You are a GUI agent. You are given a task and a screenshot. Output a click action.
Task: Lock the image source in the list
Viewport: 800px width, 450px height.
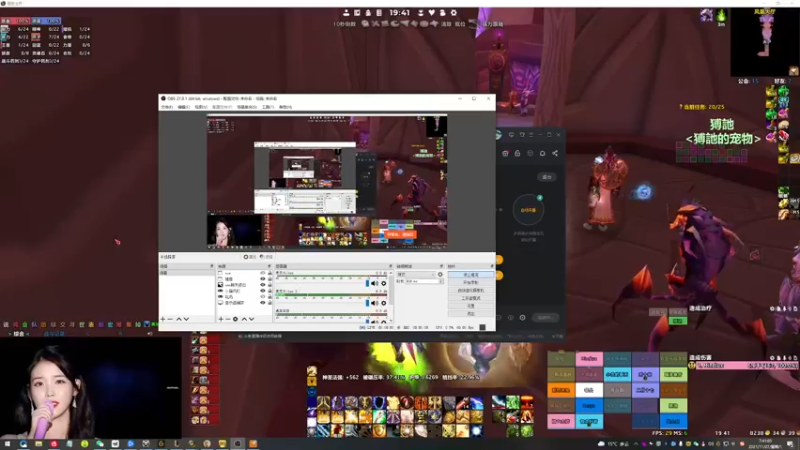tap(270, 285)
